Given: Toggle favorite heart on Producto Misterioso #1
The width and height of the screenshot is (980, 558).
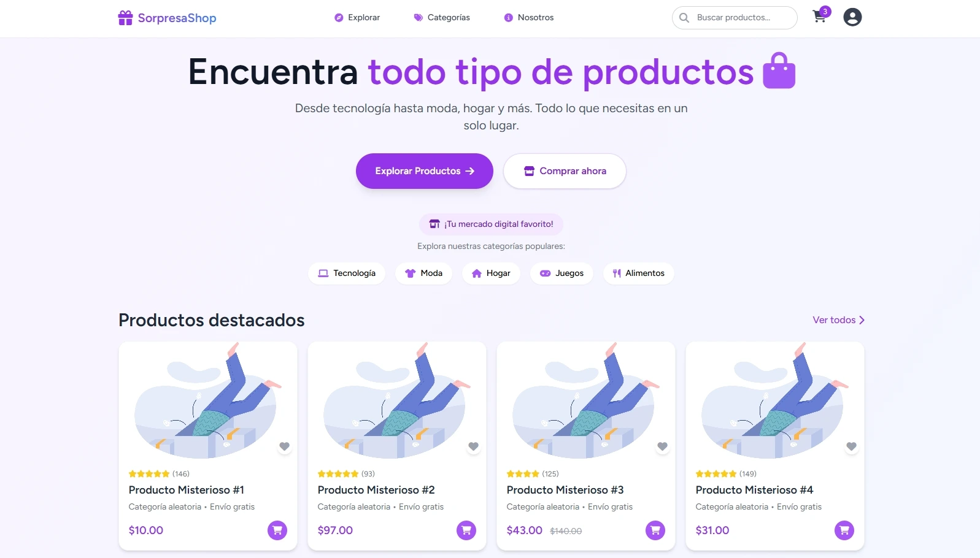Looking at the screenshot, I should (x=284, y=446).
